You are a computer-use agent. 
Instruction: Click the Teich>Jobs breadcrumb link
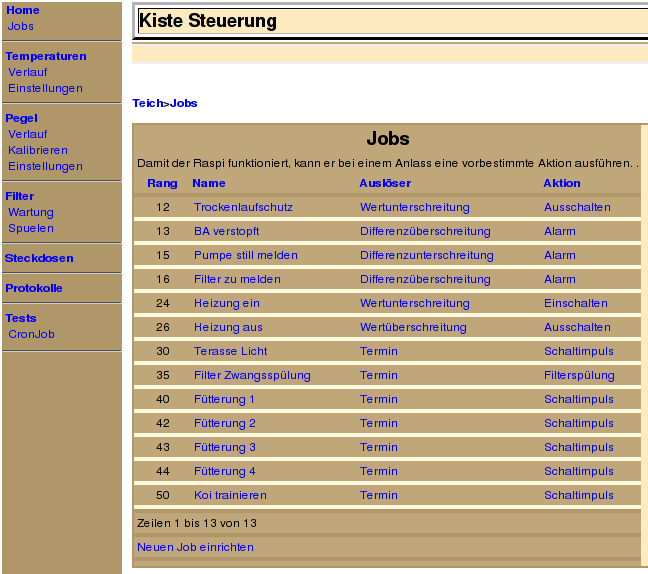tap(165, 103)
